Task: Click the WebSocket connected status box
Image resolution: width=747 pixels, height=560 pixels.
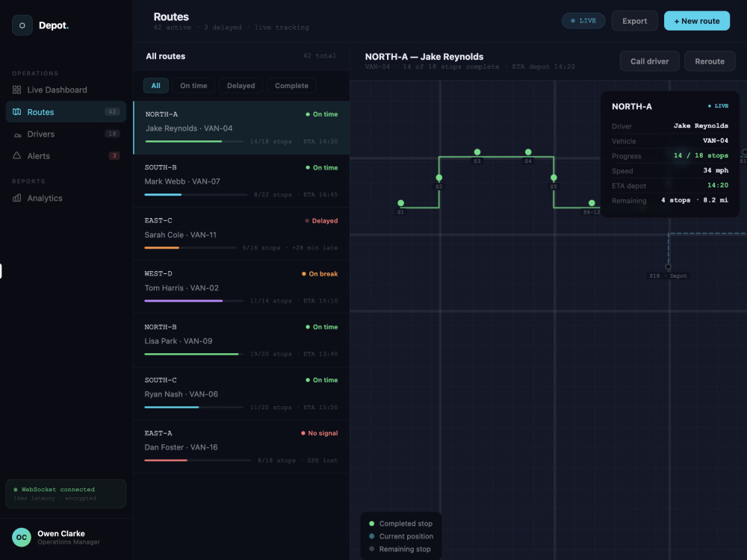Action: coord(66,494)
